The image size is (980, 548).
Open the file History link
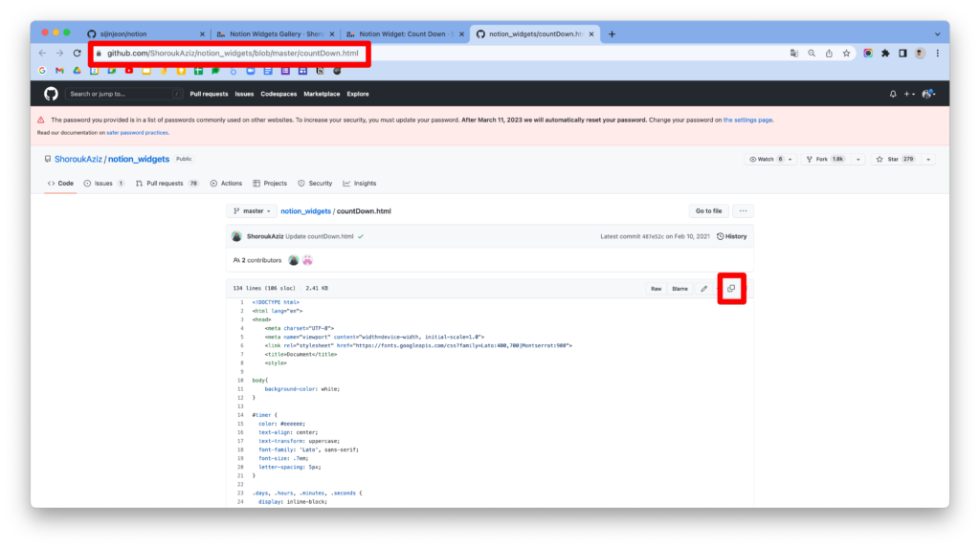point(732,235)
